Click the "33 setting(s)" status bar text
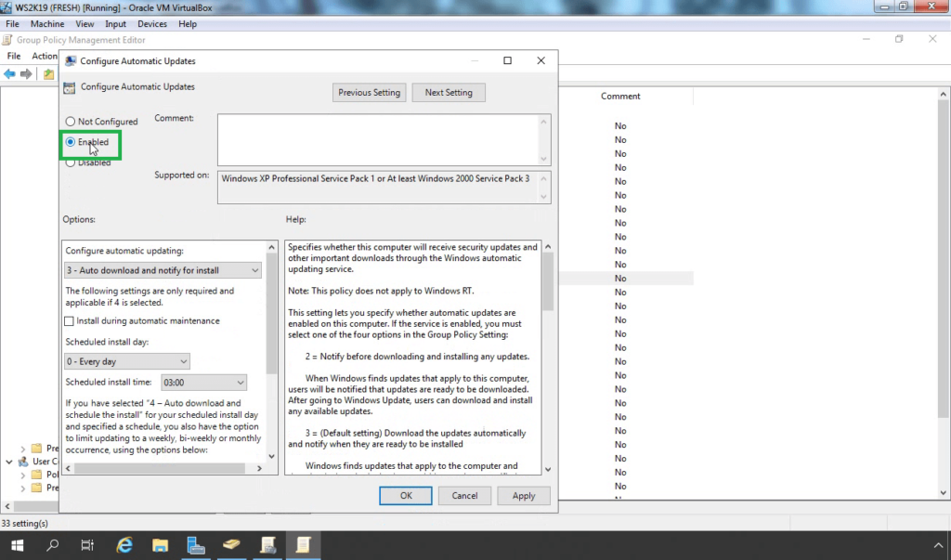This screenshot has width=951, height=560. (25, 523)
